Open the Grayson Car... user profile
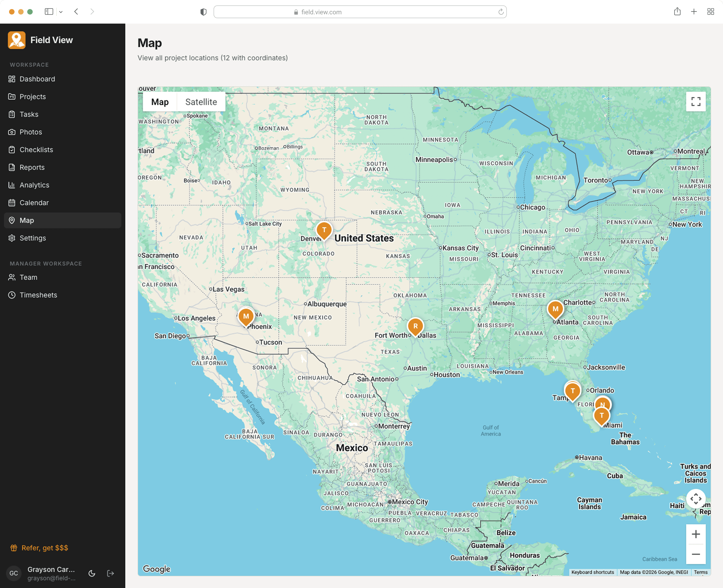Image resolution: width=723 pixels, height=588 pixels. (x=41, y=573)
